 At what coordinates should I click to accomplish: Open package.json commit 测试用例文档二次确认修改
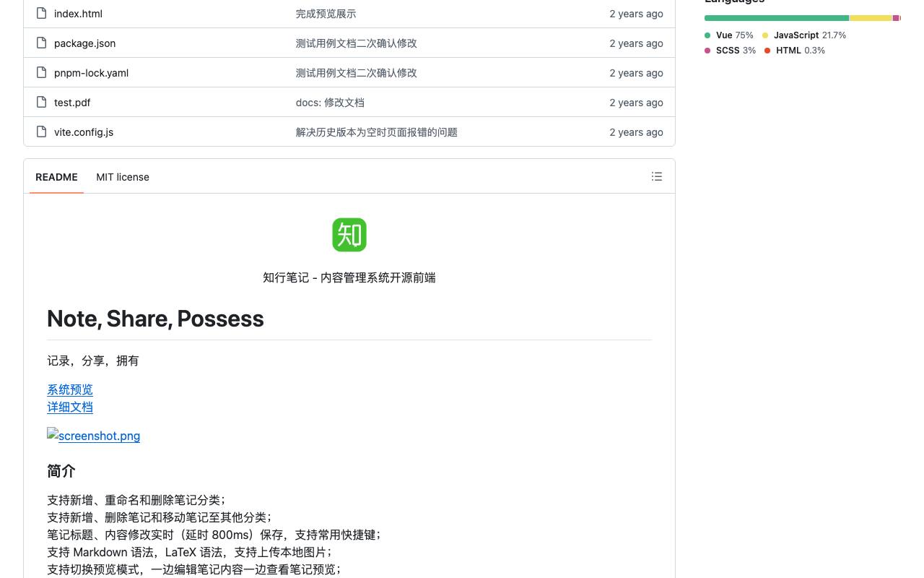point(356,43)
